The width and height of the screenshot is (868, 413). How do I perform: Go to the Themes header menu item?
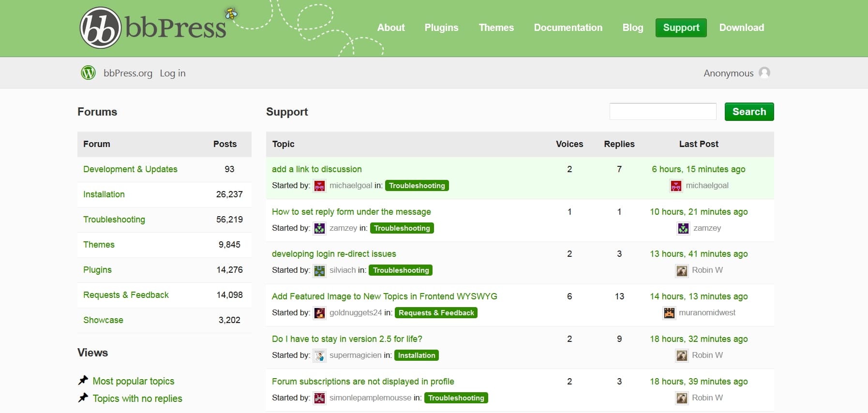point(496,28)
